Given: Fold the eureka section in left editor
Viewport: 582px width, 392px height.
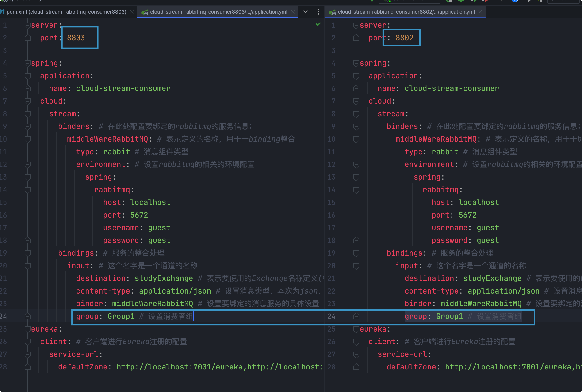Looking at the screenshot, I should coord(27,329).
